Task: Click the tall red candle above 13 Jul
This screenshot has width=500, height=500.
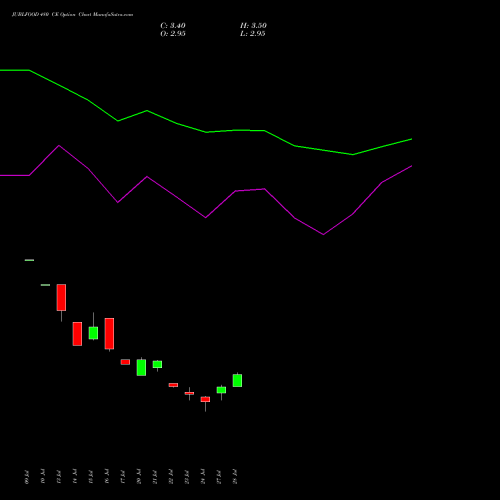Action: (61, 297)
